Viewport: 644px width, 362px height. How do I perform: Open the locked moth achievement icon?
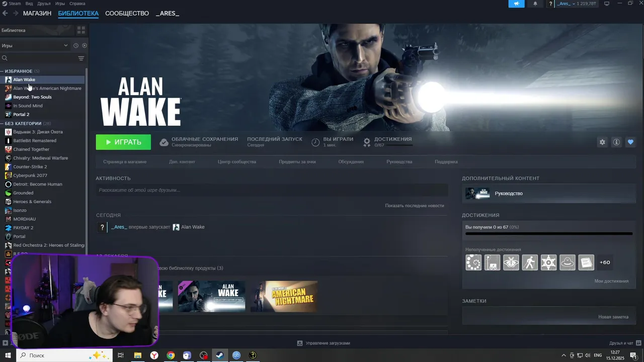pos(511,262)
